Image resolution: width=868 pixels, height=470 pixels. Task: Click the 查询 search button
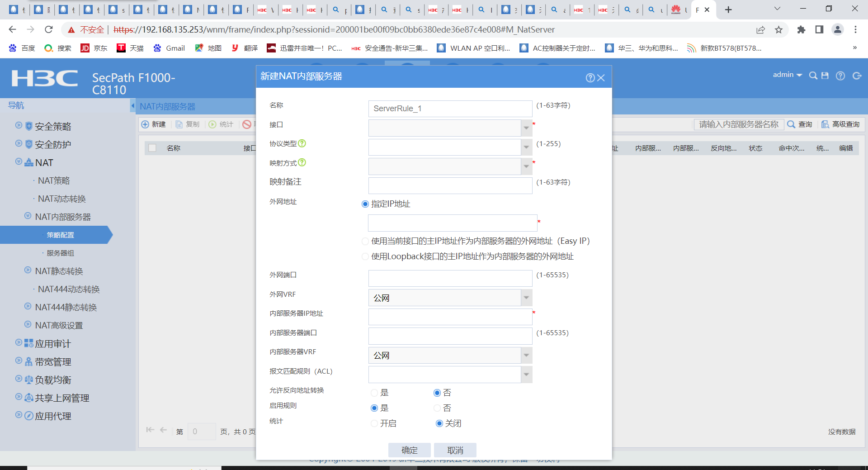point(800,124)
